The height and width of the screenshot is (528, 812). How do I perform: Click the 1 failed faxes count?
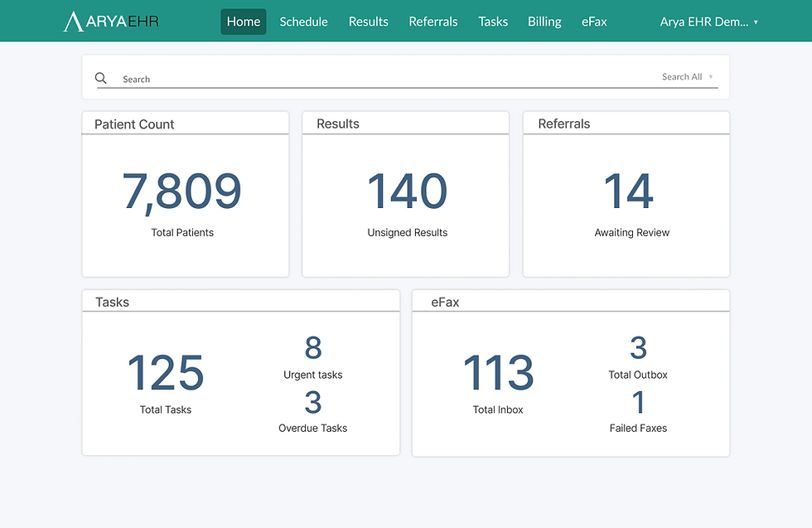pyautogui.click(x=639, y=402)
